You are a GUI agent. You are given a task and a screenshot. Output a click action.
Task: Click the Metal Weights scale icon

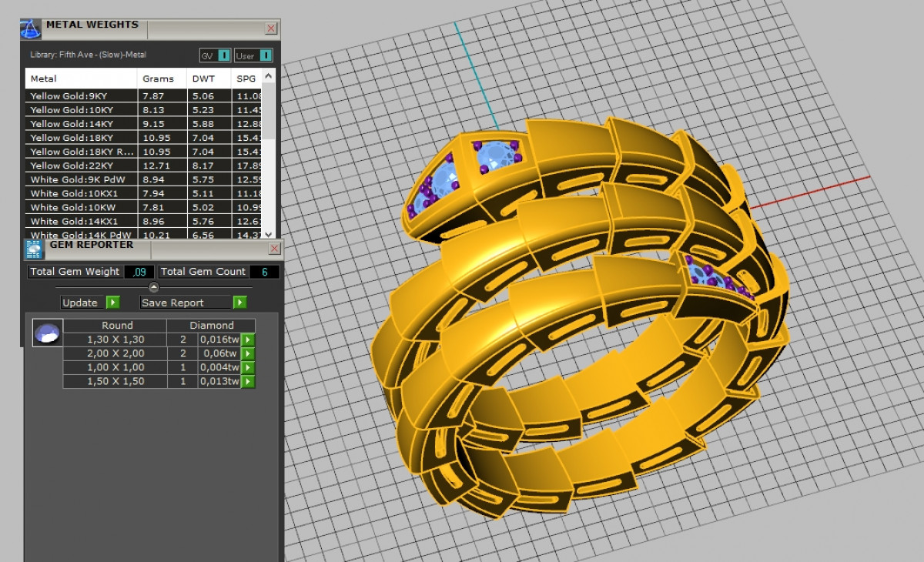click(30, 29)
